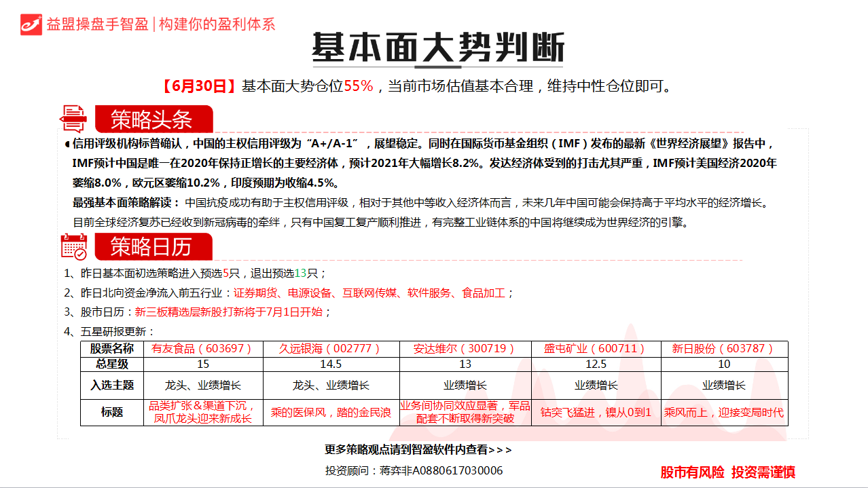Image resolution: width=868 pixels, height=488 pixels.
Task: Open 更多策略观点请到智盈软件内查看 link
Action: 417,449
